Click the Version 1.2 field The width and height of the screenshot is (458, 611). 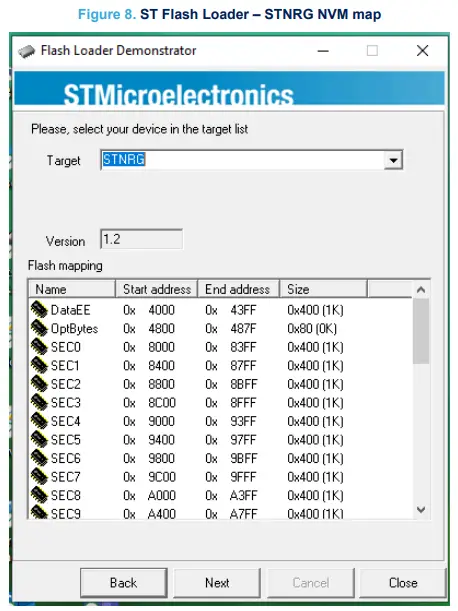tap(141, 239)
